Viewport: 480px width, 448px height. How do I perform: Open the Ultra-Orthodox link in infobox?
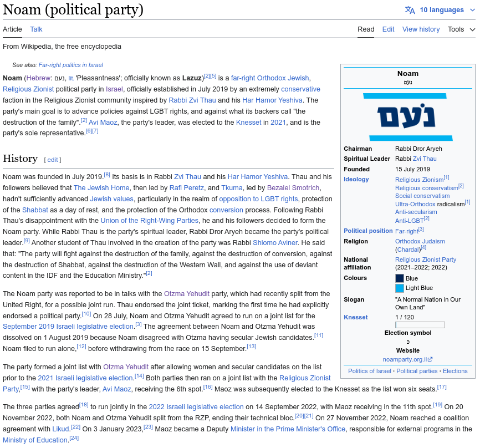click(x=415, y=204)
